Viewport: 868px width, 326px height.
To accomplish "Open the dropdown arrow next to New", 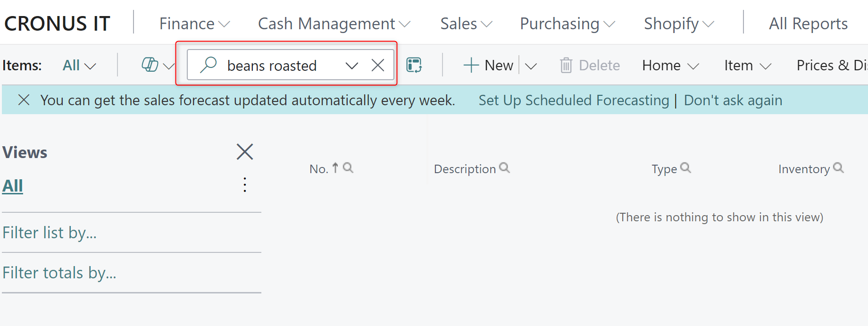I will coord(531,66).
